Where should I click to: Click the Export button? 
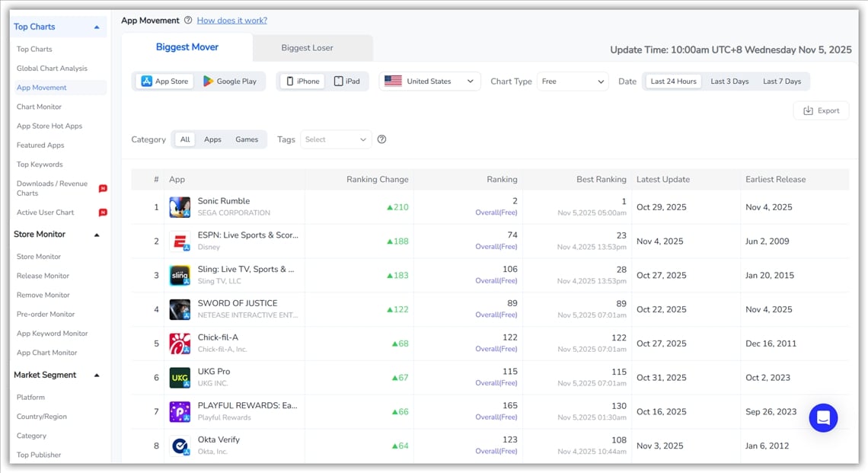(821, 110)
